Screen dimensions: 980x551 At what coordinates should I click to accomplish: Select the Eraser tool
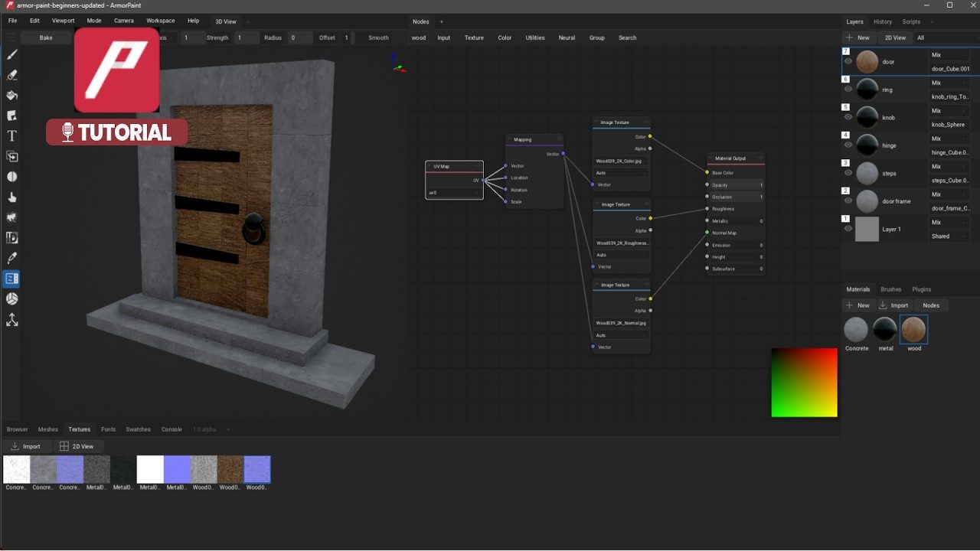[11, 75]
